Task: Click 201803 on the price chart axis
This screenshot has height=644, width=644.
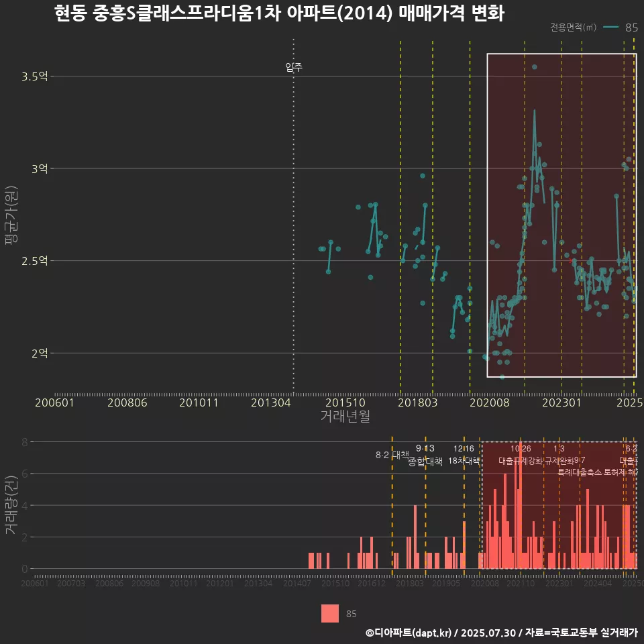Action: 418,402
